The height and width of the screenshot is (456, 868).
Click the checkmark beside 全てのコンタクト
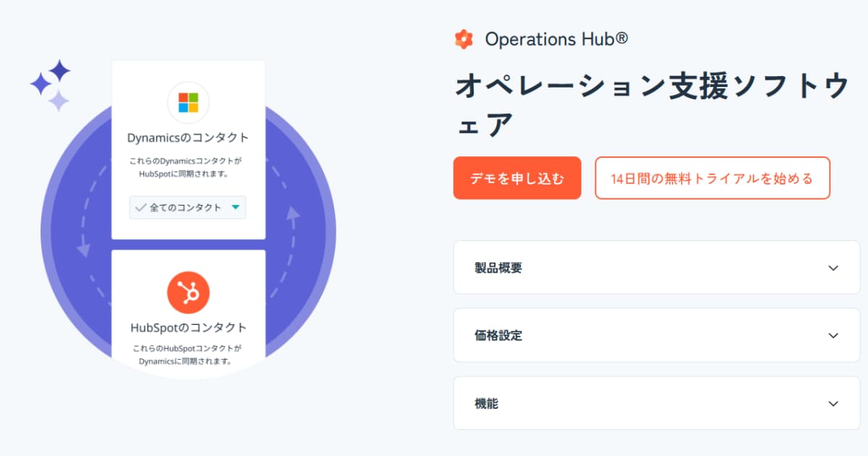[140, 208]
